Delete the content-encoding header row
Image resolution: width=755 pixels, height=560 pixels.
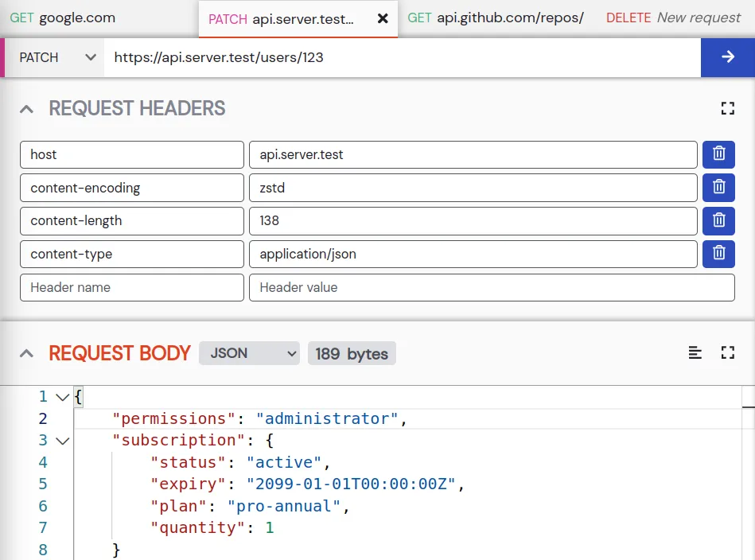[718, 188]
